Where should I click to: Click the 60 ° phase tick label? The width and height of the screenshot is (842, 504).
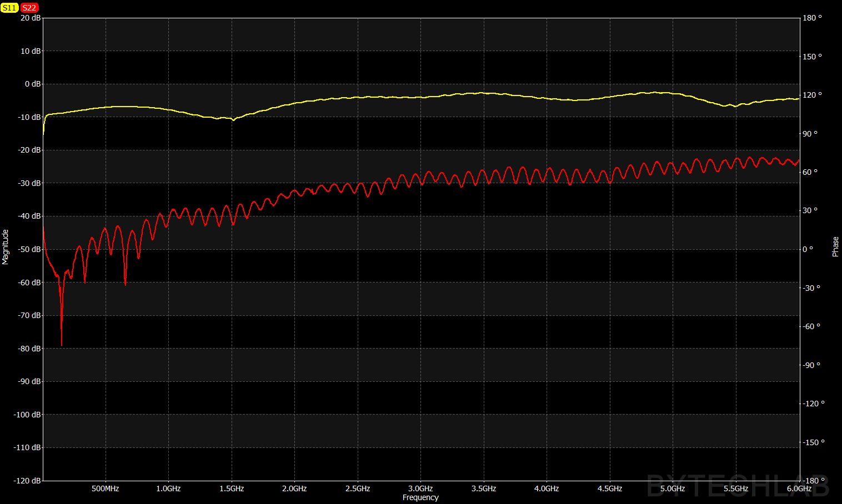810,172
